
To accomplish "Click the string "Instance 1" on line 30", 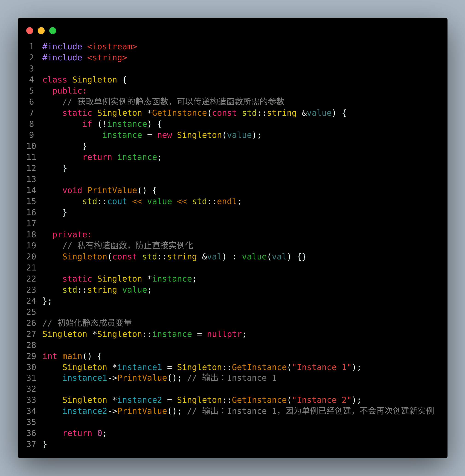I will coord(322,367).
